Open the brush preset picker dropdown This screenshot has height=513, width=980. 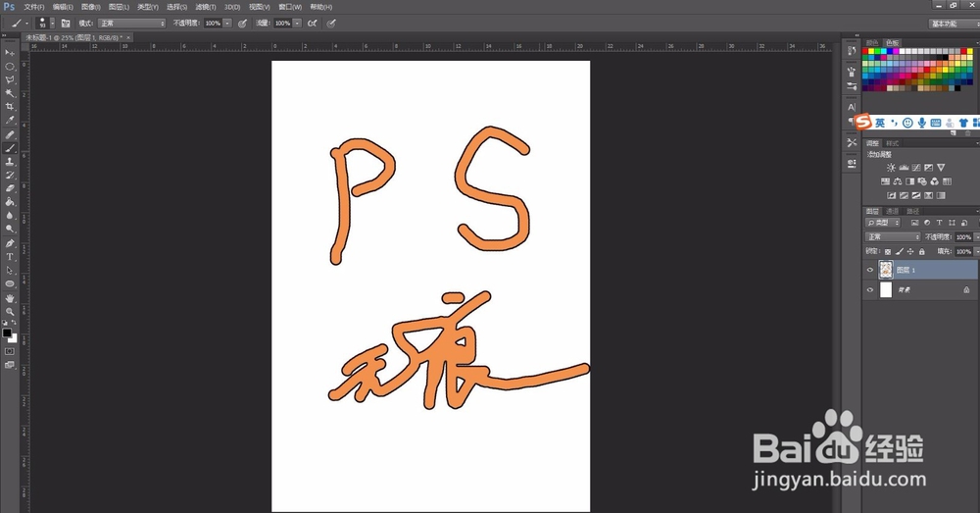pos(53,24)
